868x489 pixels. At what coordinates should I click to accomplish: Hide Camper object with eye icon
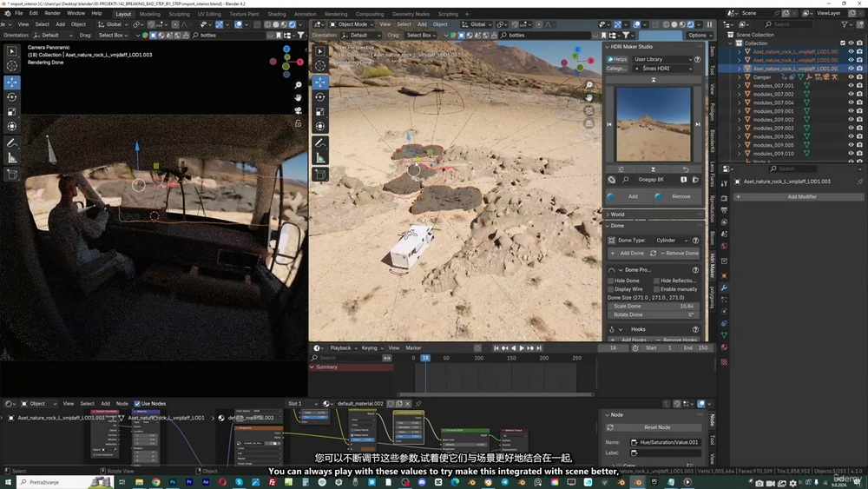[851, 77]
